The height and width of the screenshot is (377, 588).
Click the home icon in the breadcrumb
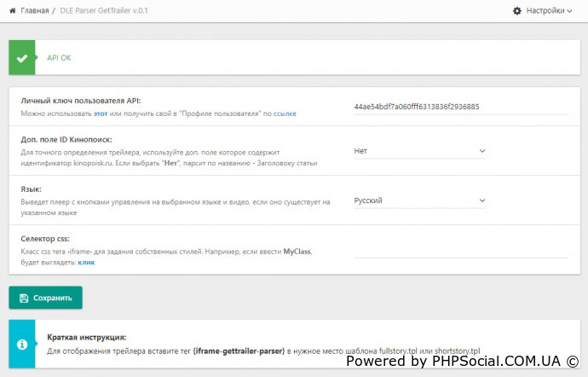click(x=12, y=11)
